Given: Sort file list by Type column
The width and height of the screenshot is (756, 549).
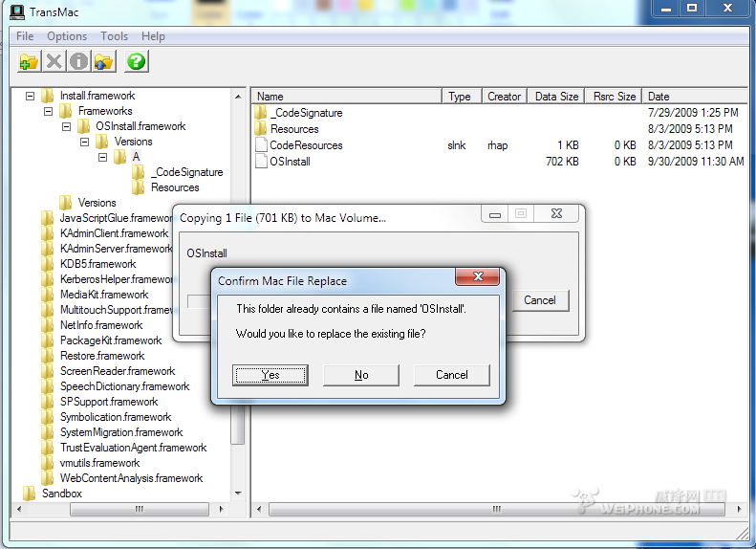Looking at the screenshot, I should 462,97.
